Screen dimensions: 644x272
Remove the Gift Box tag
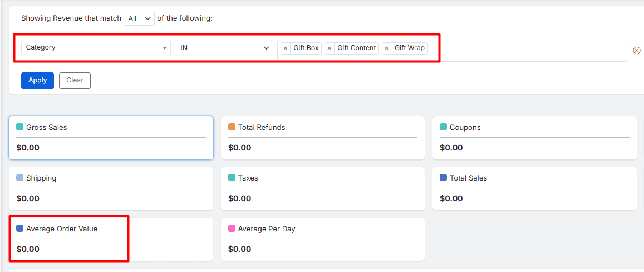point(286,48)
